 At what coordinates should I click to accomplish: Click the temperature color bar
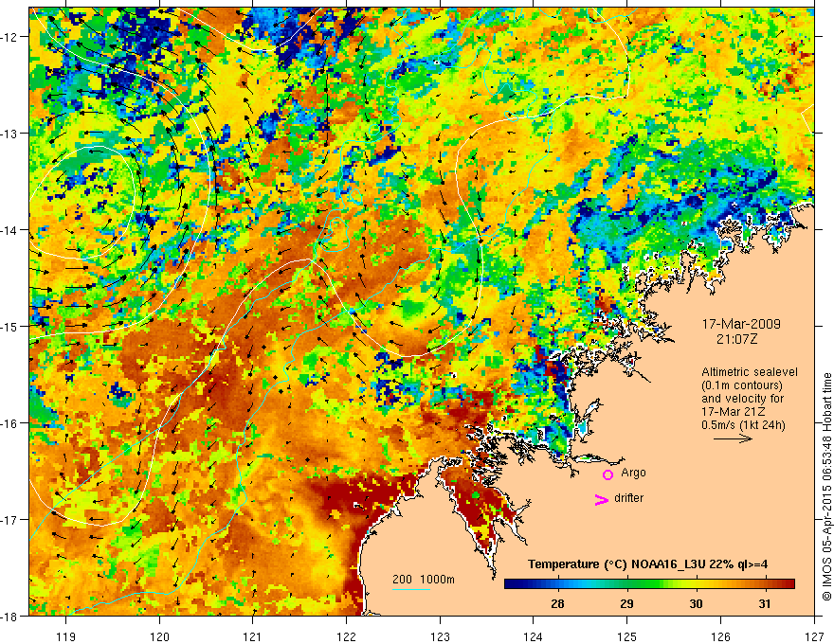[649, 583]
